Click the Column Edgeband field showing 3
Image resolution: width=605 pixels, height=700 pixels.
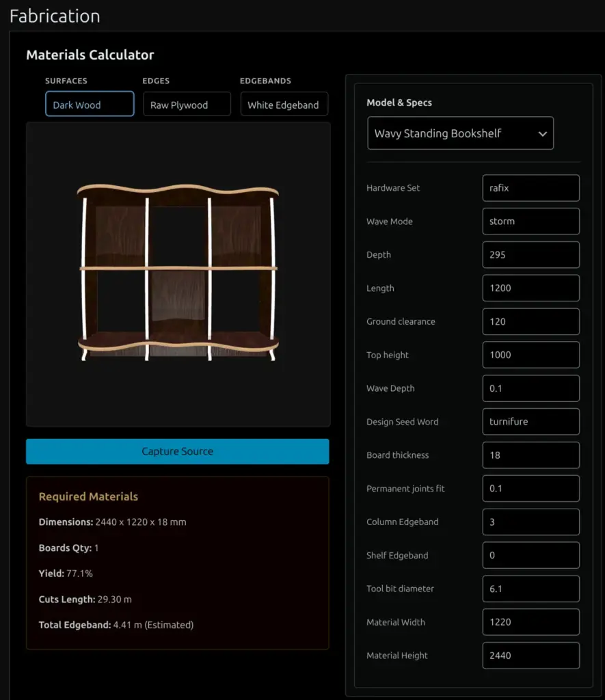pos(531,522)
